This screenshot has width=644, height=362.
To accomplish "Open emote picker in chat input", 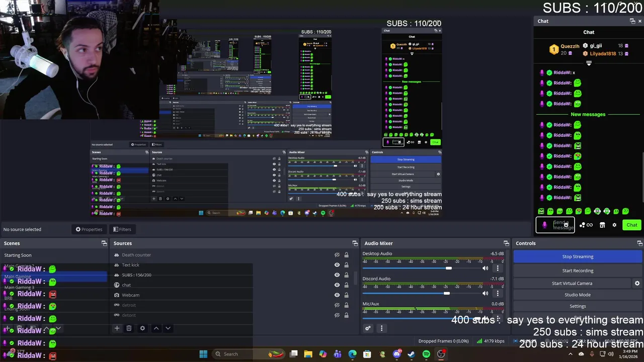I will click(x=566, y=225).
